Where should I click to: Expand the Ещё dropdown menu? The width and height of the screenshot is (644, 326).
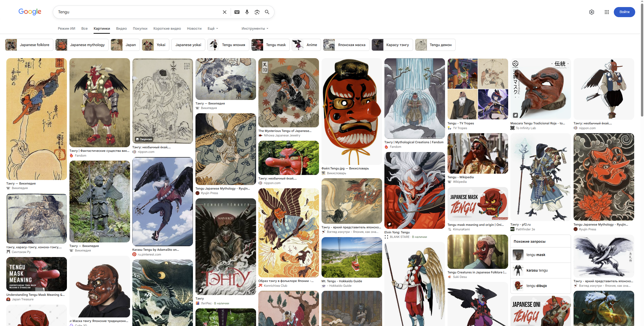pyautogui.click(x=213, y=28)
